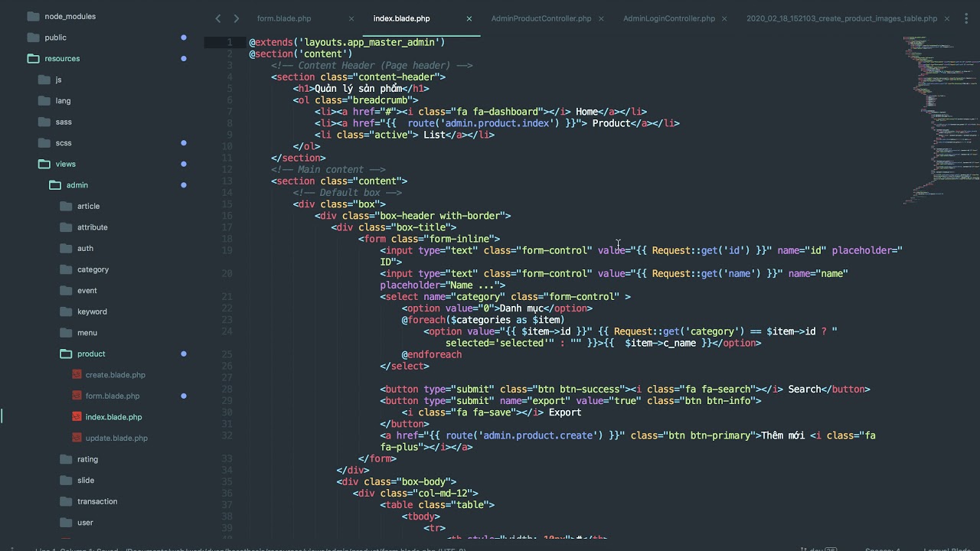This screenshot has height=551, width=980.
Task: Close the index.blade.php tab
Action: [469, 18]
